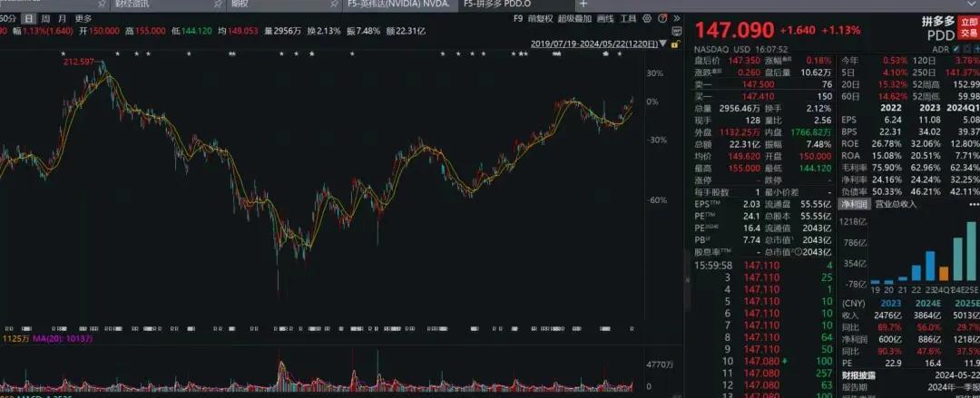Expand the collapse arrow at window top right
This screenshot has height=398, width=980.
(972, 4)
